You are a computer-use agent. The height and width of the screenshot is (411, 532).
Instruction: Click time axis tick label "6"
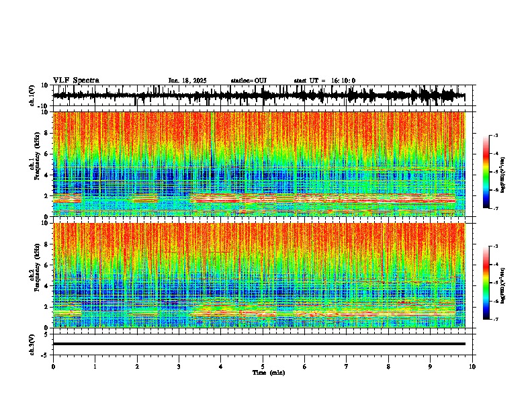tap(305, 367)
